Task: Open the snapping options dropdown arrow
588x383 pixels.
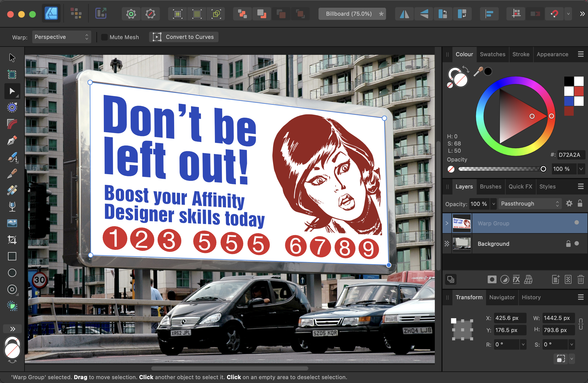Action: (568, 14)
